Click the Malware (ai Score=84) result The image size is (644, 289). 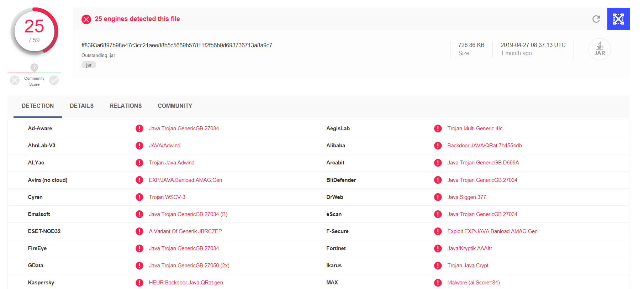[x=474, y=283]
